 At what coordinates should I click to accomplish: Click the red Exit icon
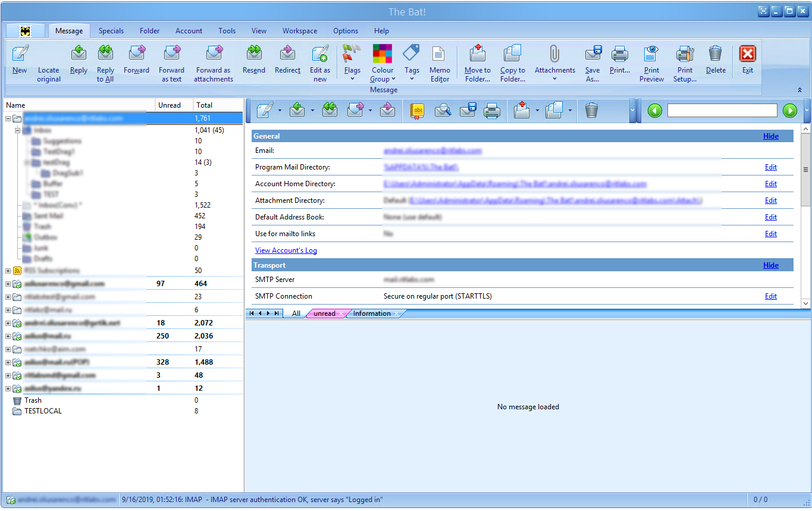(748, 54)
